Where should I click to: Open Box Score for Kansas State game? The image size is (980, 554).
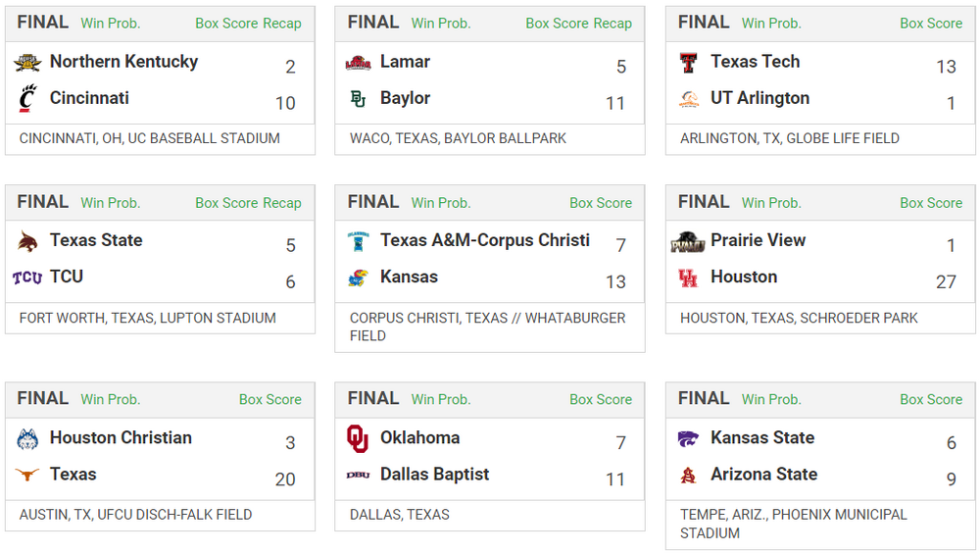click(x=931, y=400)
